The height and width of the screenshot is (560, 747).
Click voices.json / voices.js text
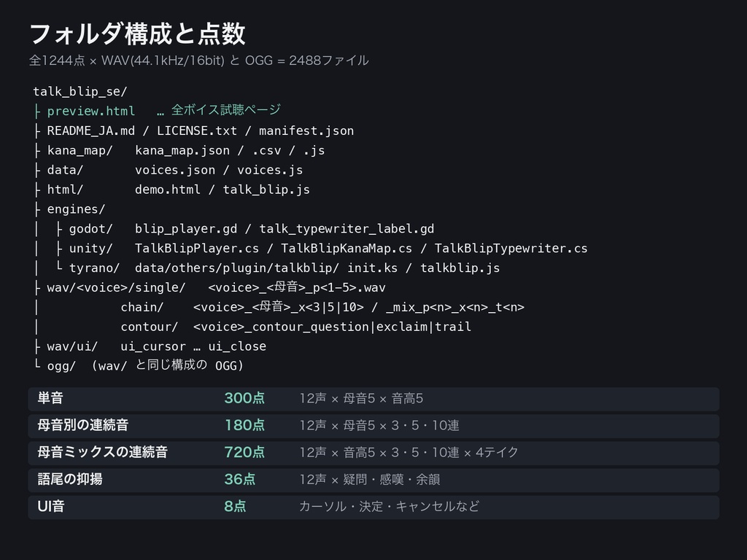coord(219,170)
